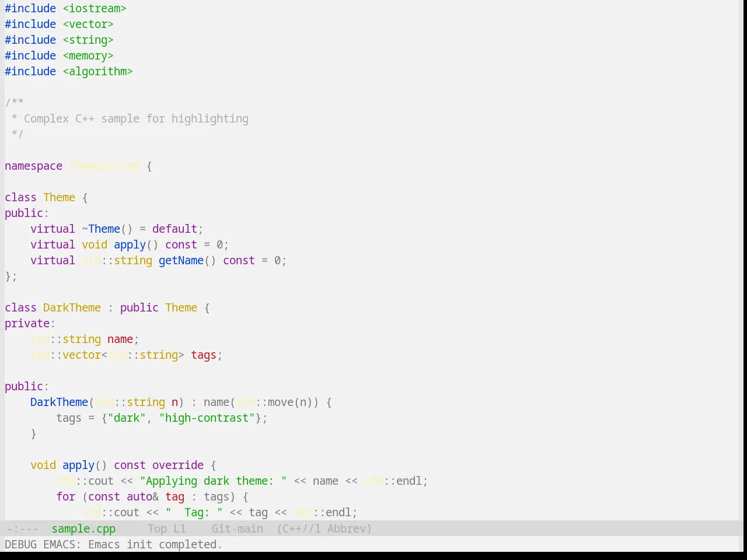Click the blue 'DarkTheme' constructor name

tap(59, 402)
